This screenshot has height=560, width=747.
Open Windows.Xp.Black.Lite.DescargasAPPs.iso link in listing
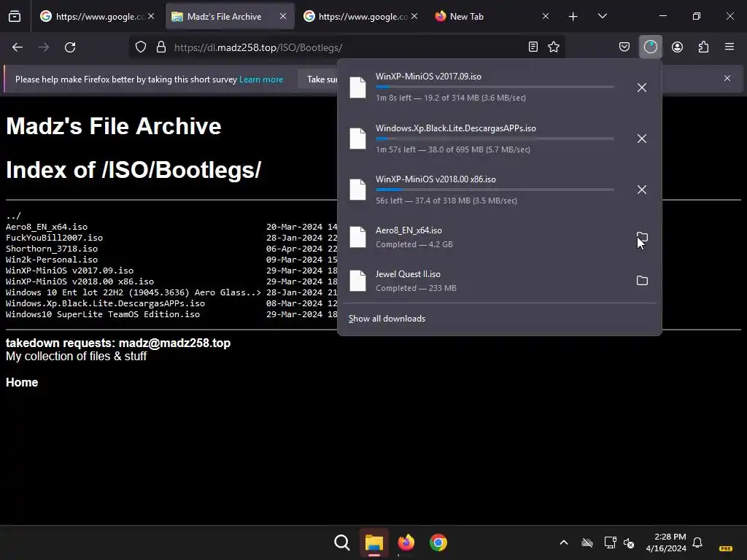[105, 303]
